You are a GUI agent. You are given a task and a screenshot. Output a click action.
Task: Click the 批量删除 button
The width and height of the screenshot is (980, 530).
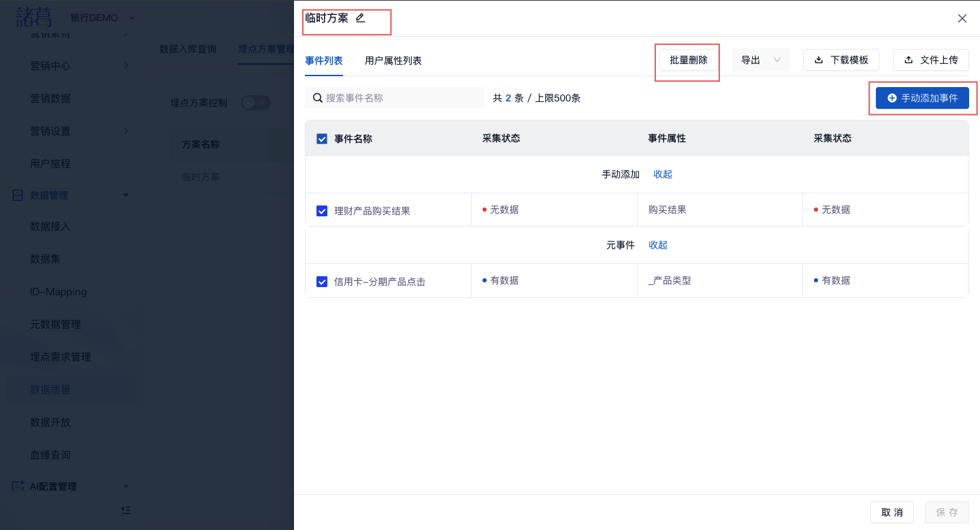[688, 60]
